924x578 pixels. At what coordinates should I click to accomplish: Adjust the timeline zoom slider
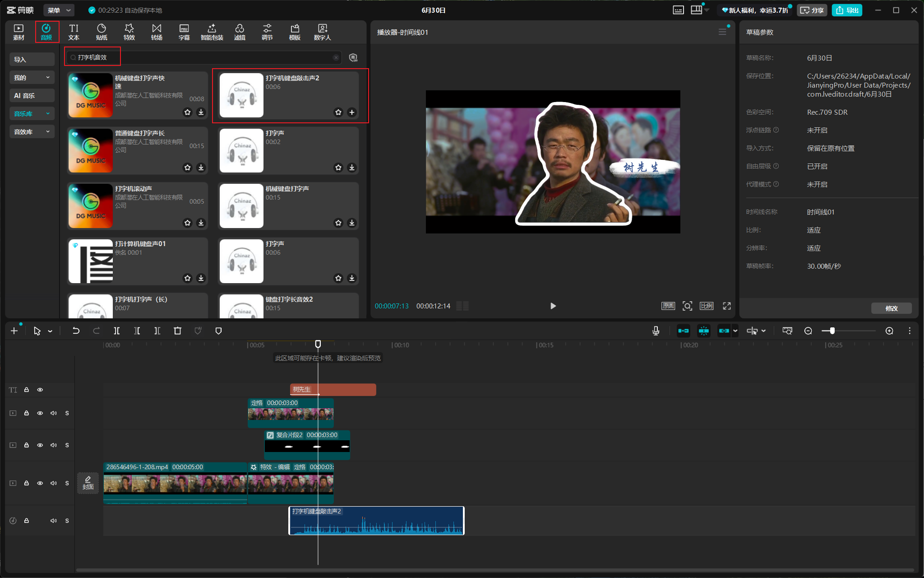tap(832, 331)
